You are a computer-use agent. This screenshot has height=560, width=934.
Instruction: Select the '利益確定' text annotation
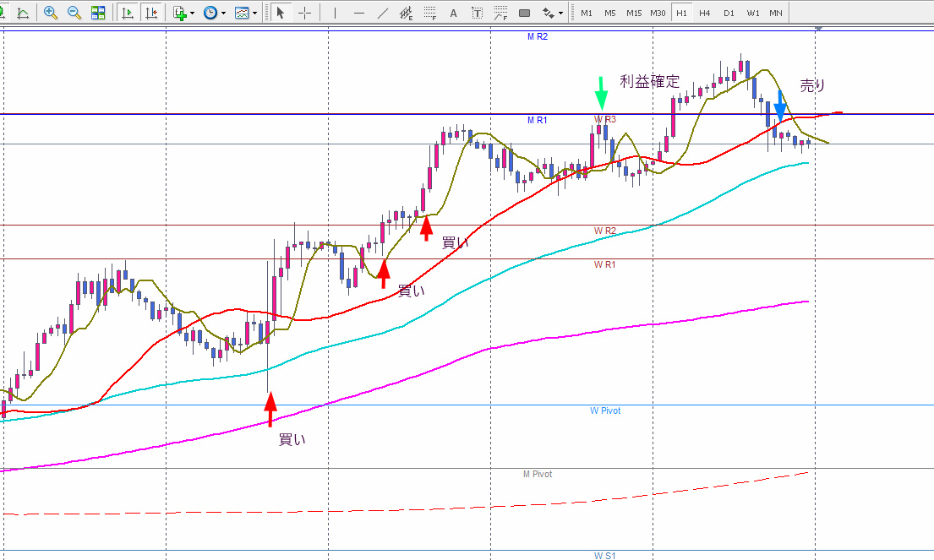[x=650, y=82]
